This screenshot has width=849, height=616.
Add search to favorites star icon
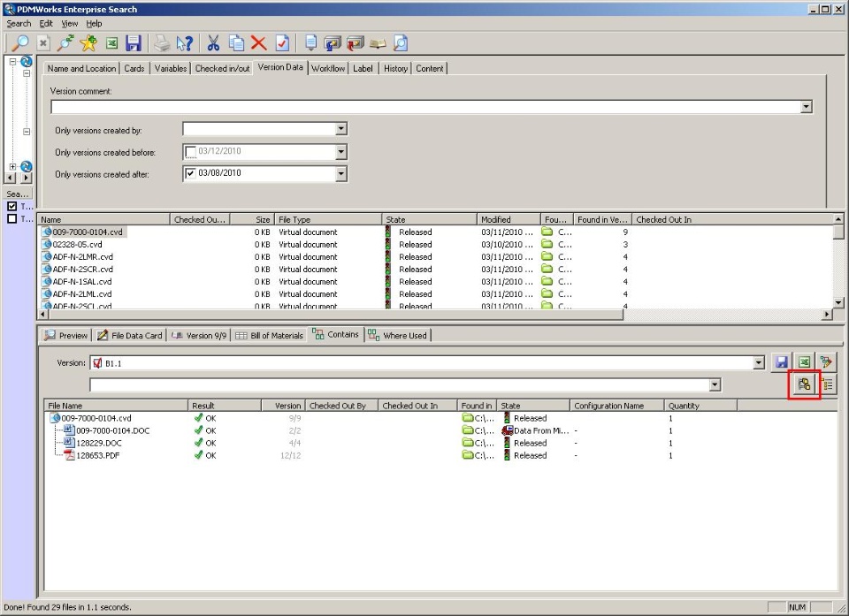coord(88,42)
